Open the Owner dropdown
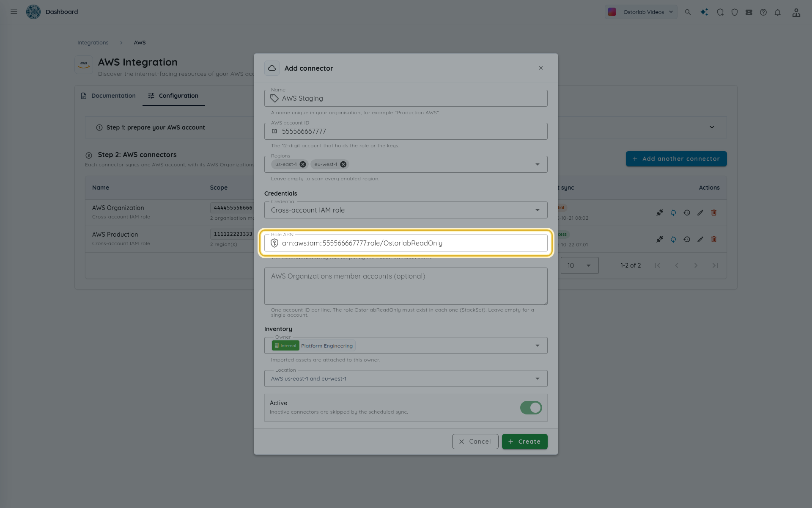 tap(406, 345)
